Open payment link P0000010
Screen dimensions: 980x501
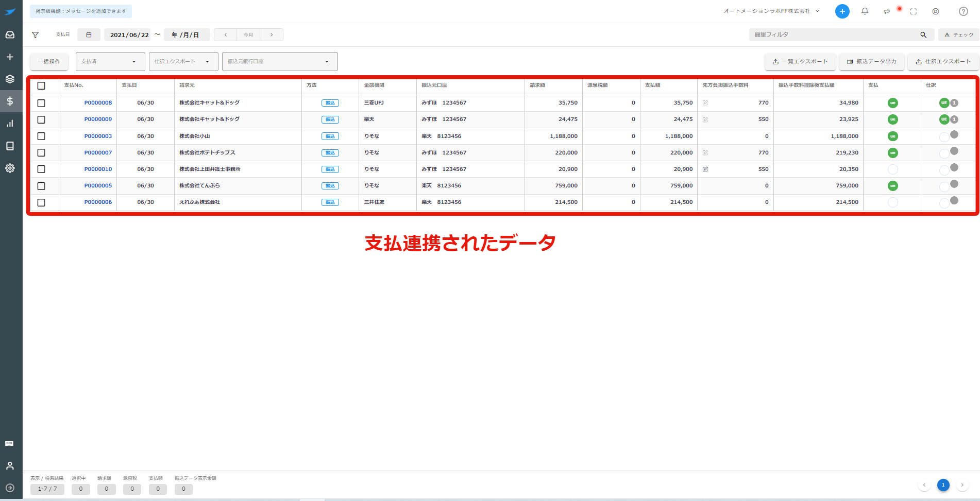pos(98,169)
